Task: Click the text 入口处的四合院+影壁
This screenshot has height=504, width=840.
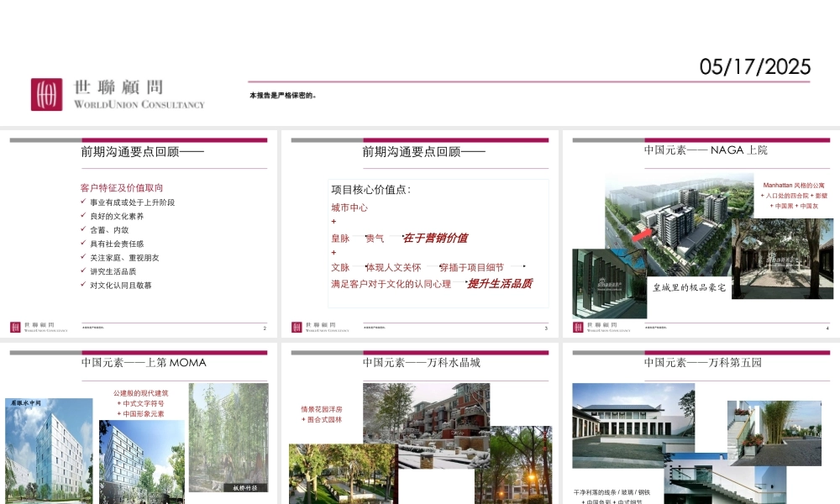Action: [794, 196]
